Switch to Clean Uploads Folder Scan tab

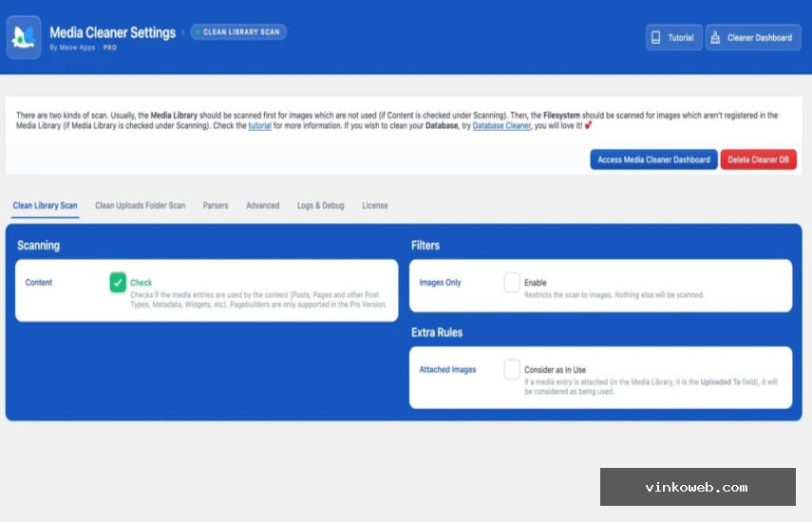(x=140, y=205)
